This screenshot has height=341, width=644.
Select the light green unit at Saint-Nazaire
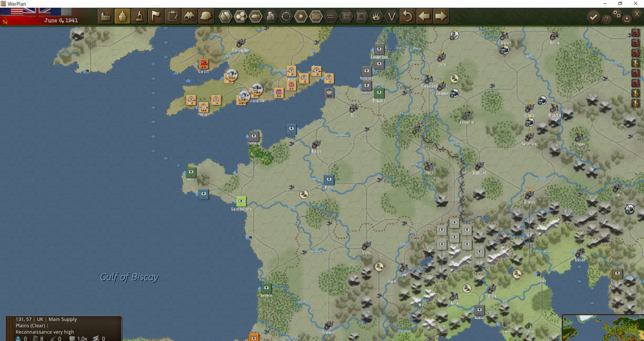pyautogui.click(x=241, y=201)
